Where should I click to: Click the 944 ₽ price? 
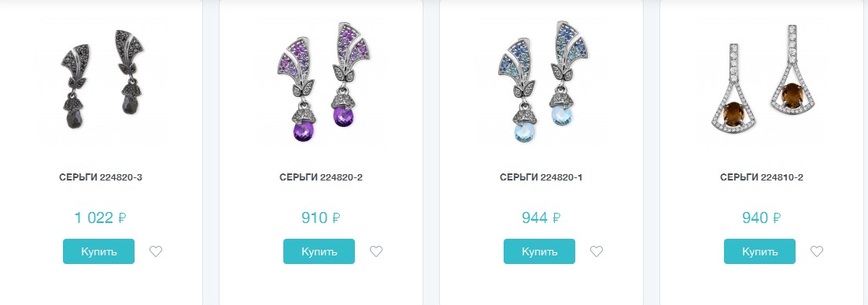click(541, 218)
